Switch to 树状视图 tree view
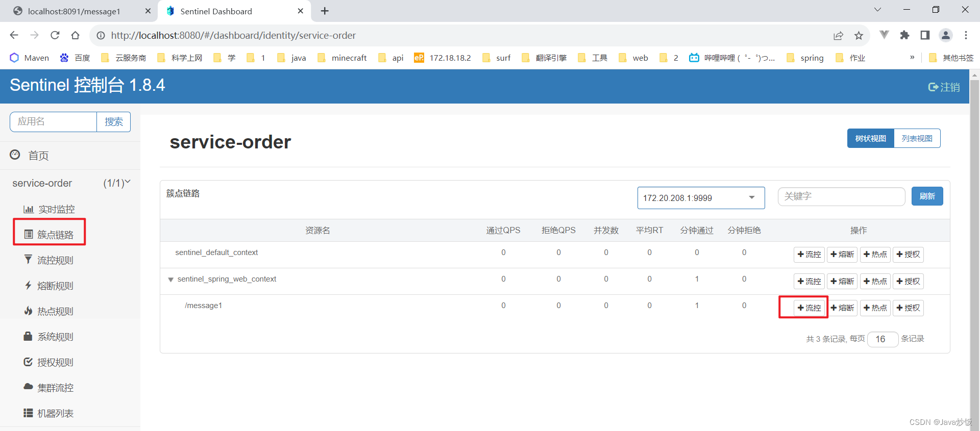Image resolution: width=980 pixels, height=431 pixels. [871, 138]
